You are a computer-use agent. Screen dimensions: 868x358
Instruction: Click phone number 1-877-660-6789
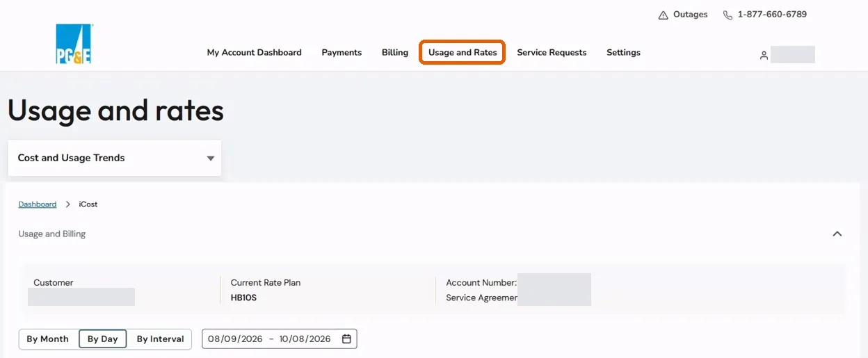click(x=772, y=15)
